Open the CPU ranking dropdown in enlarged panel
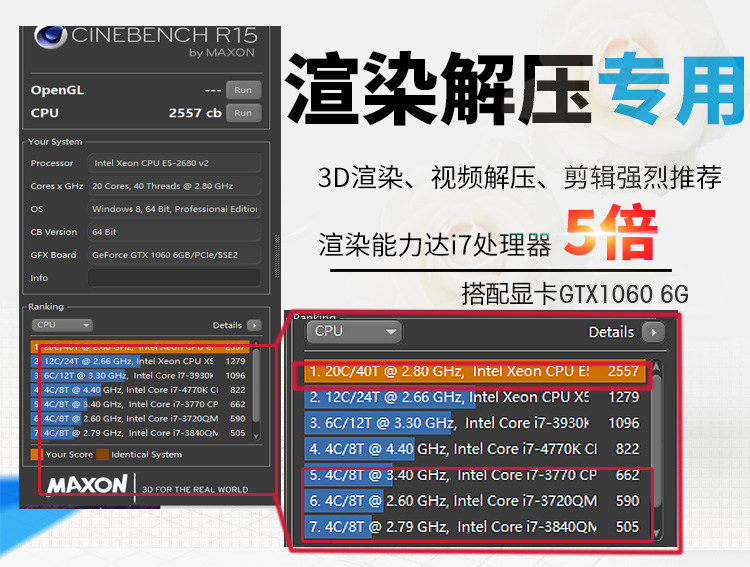The height and width of the screenshot is (567, 750). [353, 331]
